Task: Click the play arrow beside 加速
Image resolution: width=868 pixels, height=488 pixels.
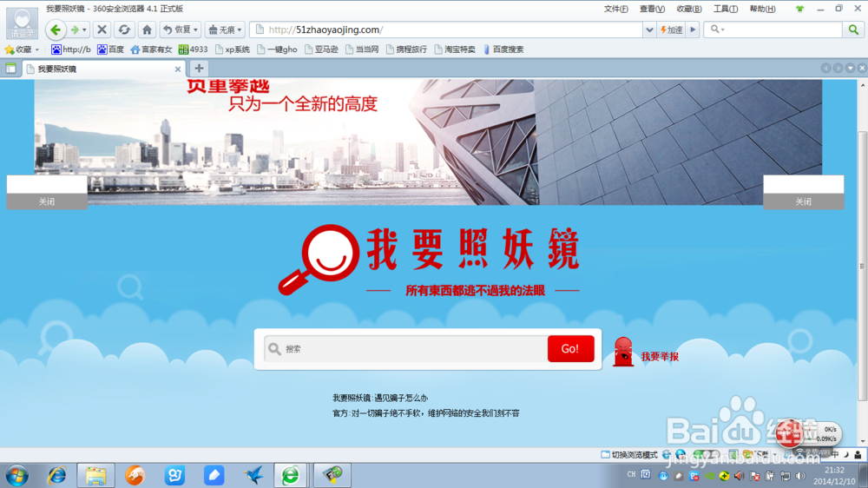Action: pos(693,30)
